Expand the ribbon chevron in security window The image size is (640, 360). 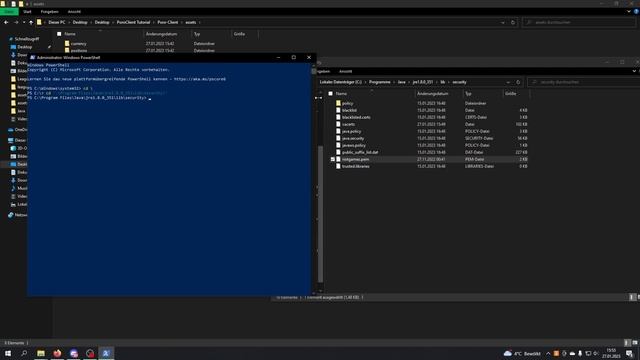(x=634, y=71)
